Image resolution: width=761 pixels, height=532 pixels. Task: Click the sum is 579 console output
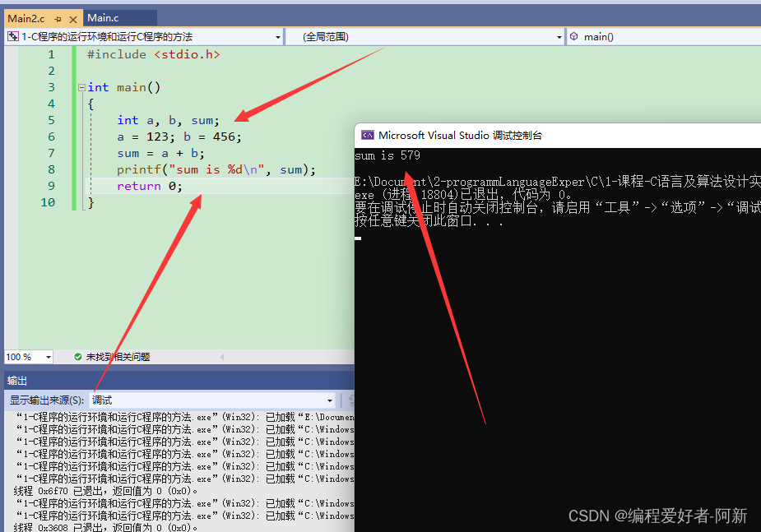click(x=387, y=155)
